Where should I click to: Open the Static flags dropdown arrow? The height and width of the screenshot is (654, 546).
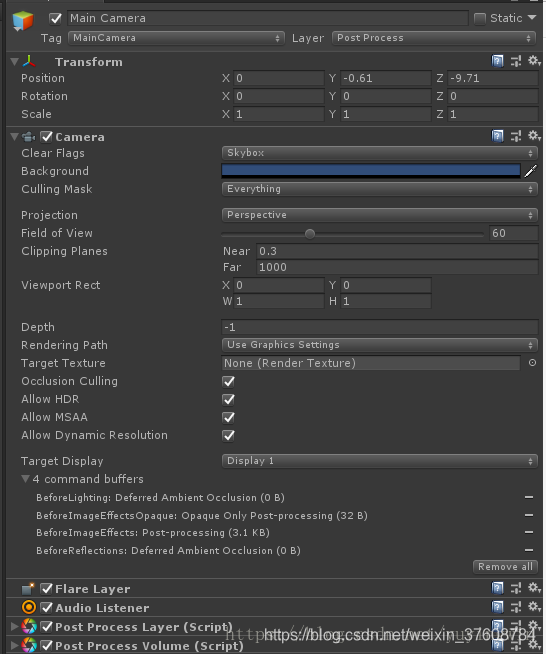click(532, 18)
